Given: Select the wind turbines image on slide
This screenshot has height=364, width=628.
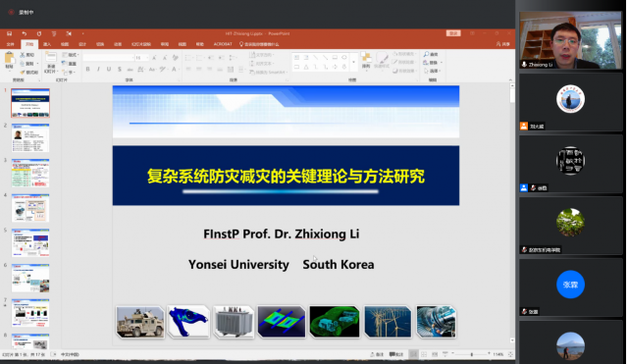Looking at the screenshot, I should (x=388, y=322).
